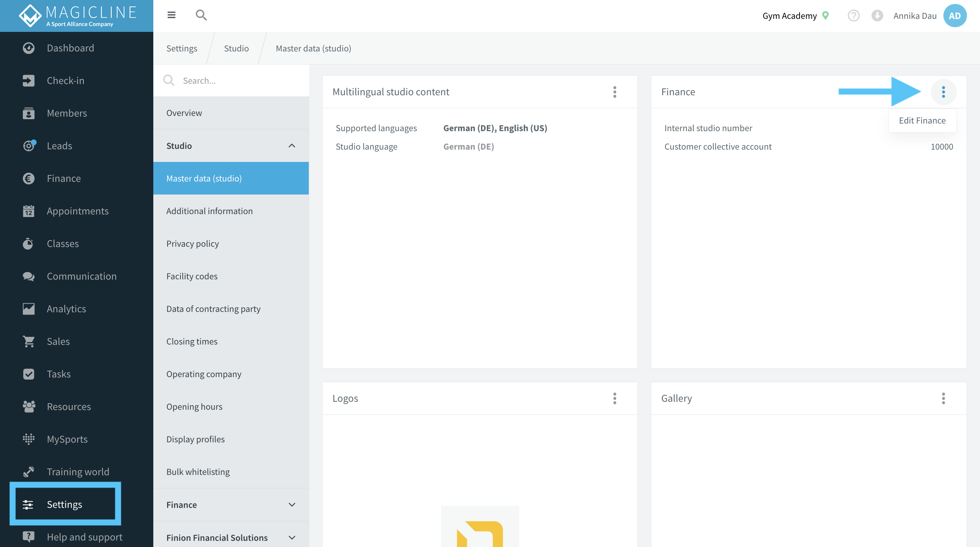Click the Communication chat bubbles icon
This screenshot has width=980, height=547.
click(x=29, y=276)
